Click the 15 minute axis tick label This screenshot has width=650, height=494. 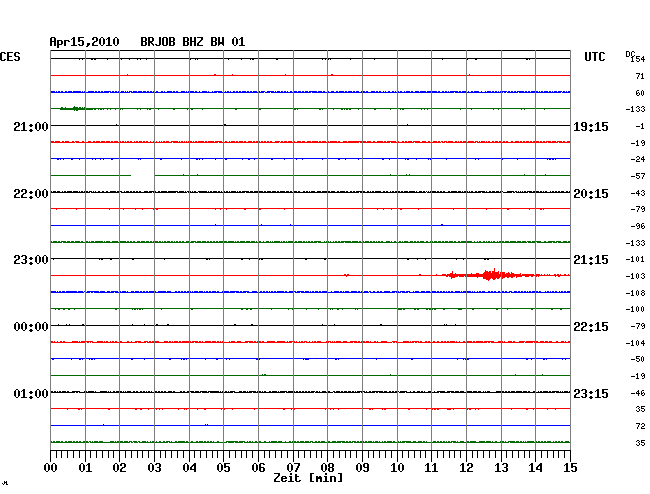[x=570, y=468]
